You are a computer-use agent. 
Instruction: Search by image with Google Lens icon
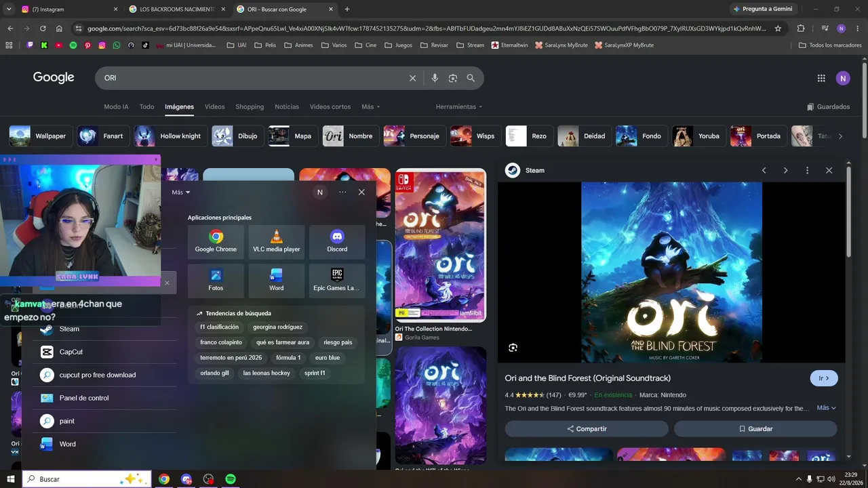pyautogui.click(x=453, y=78)
